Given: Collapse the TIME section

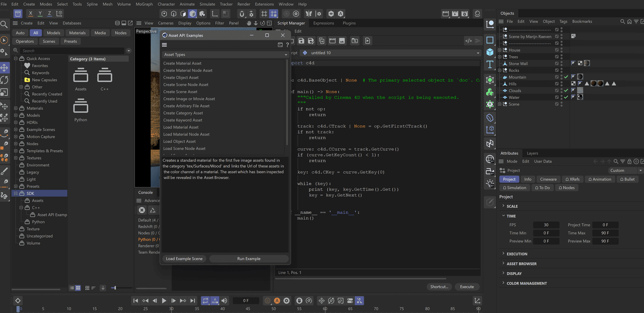Looking at the screenshot, I should click(503, 216).
